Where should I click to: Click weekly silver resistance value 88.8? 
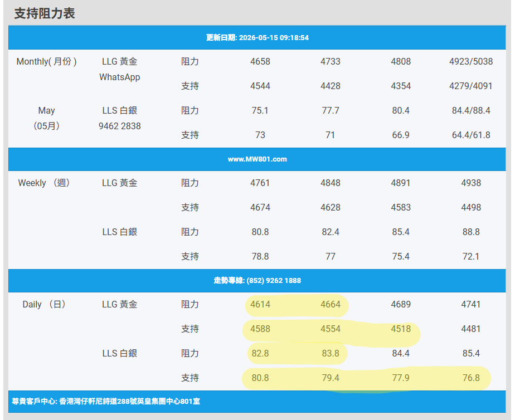tap(471, 232)
